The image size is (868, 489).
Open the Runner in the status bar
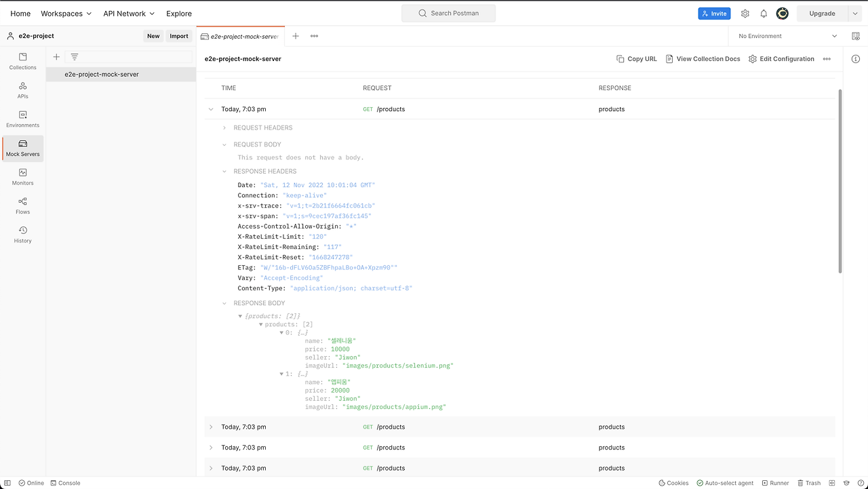click(775, 483)
